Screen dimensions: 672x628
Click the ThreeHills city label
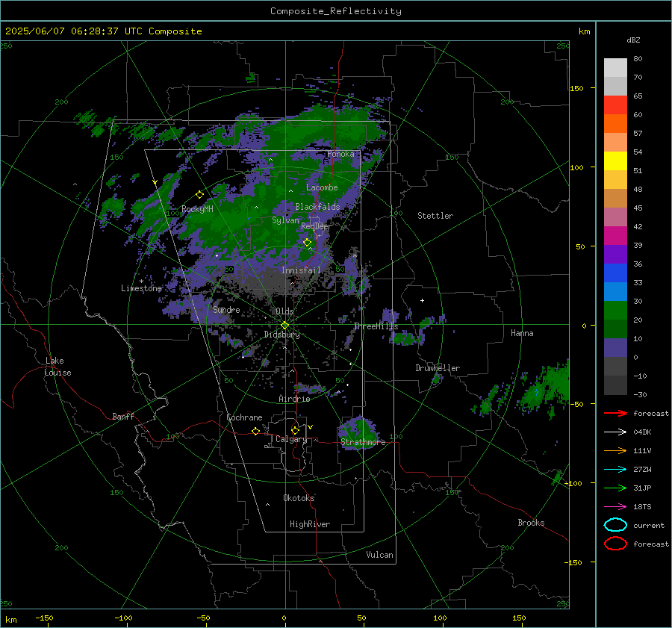[376, 326]
